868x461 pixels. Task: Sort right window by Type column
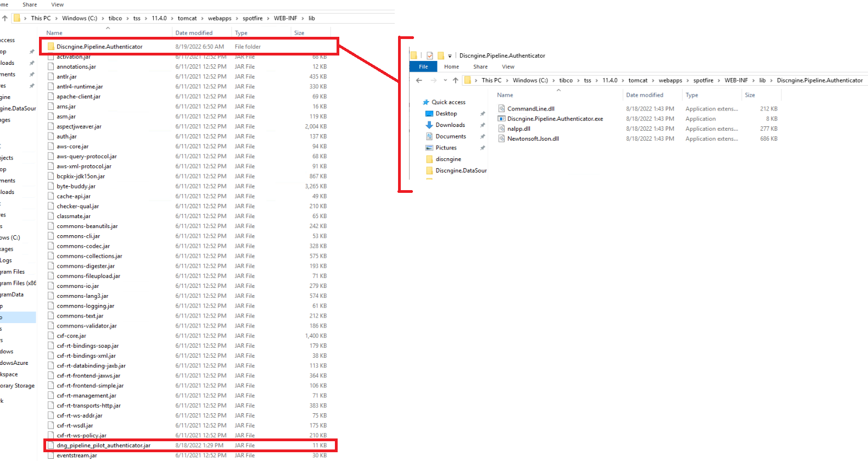coord(692,95)
